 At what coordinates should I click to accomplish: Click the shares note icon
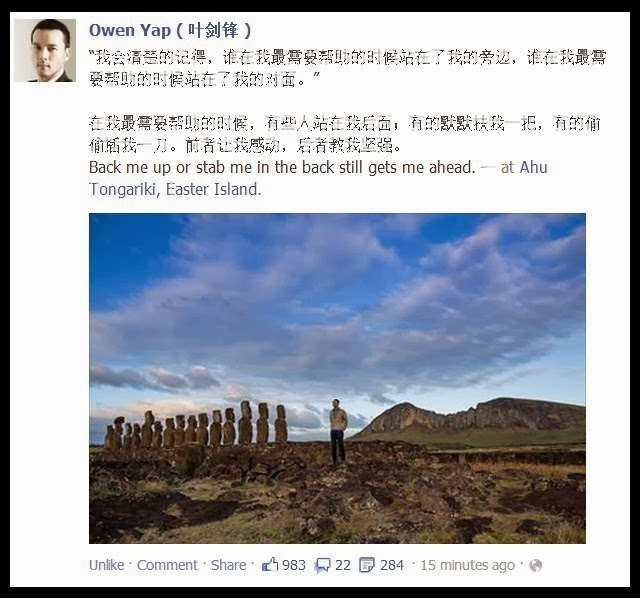click(x=367, y=566)
